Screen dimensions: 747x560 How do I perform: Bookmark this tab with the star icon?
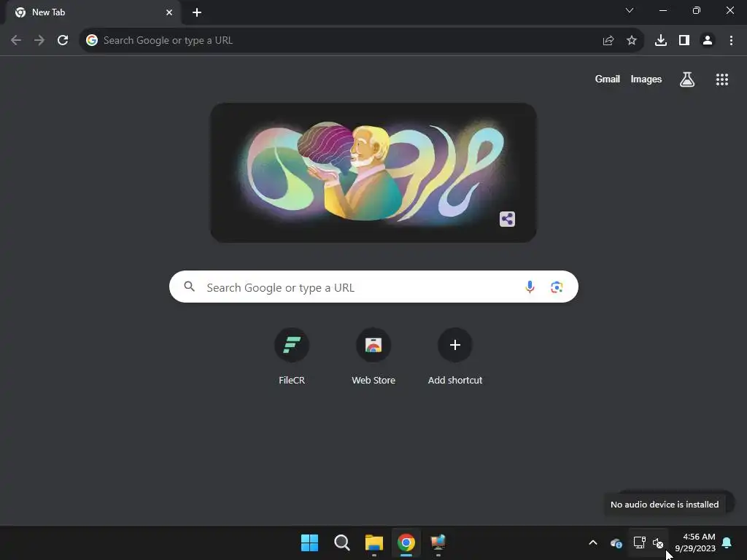point(632,41)
